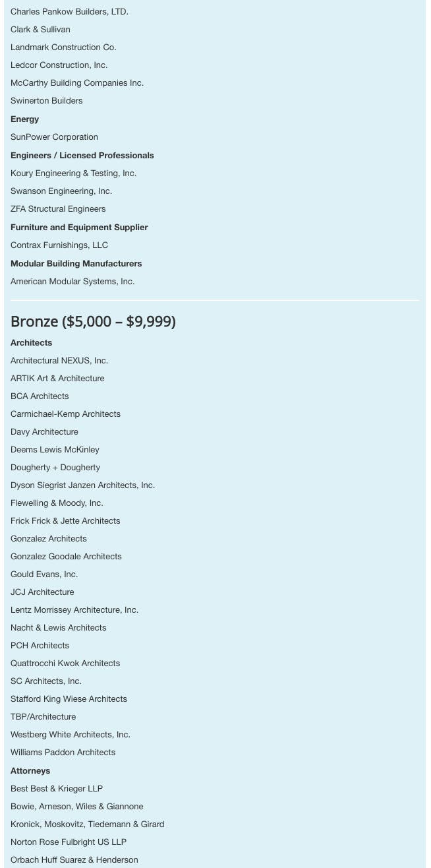
Task: Click American Modular Systems, Inc.
Action: 72,282
